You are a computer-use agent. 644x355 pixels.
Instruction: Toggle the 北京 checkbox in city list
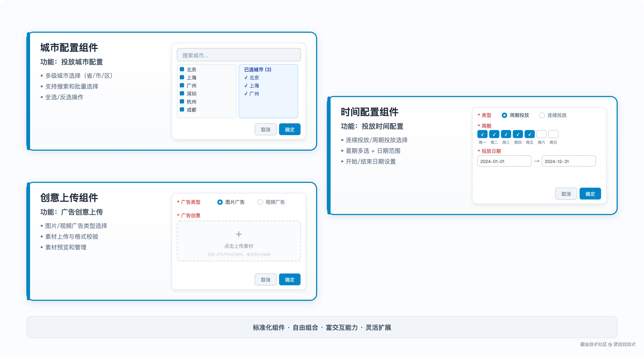pos(182,69)
